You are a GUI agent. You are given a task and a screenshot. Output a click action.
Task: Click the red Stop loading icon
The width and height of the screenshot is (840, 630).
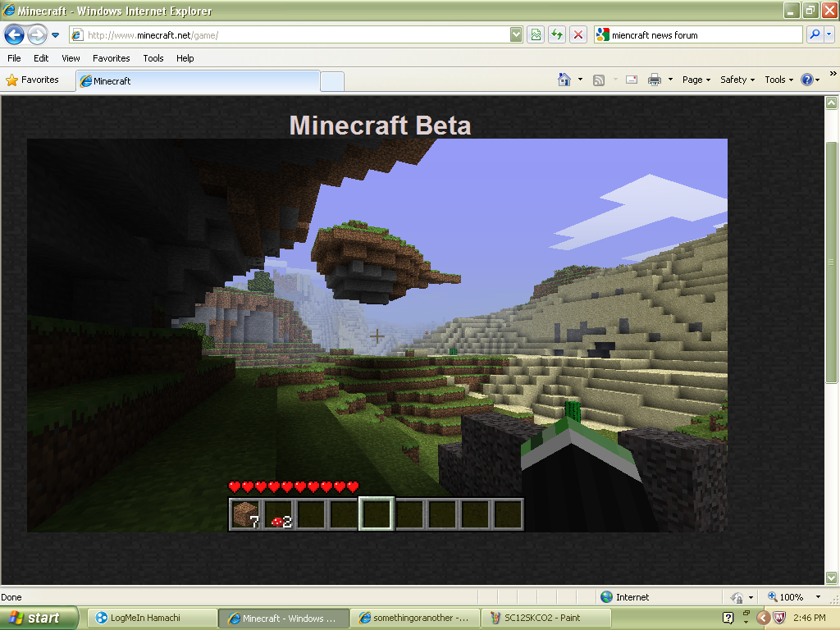point(578,35)
